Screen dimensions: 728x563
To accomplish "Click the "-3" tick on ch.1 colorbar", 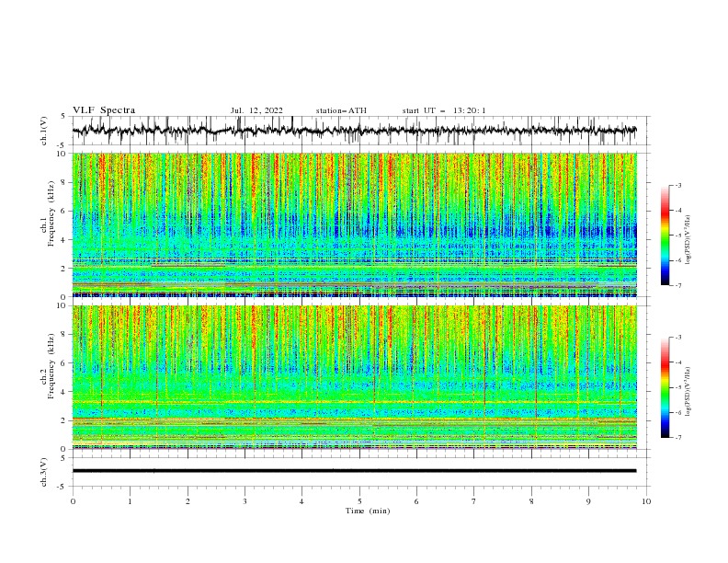I will click(678, 185).
